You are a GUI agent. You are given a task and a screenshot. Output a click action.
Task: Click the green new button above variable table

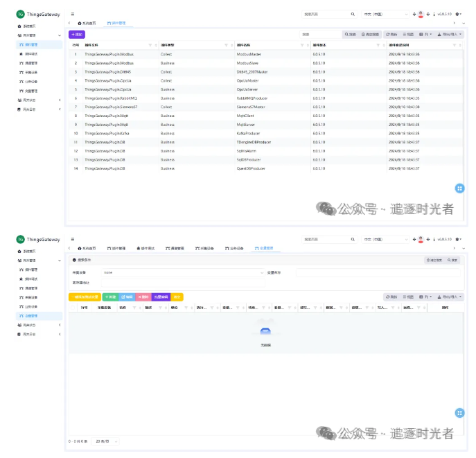point(110,297)
